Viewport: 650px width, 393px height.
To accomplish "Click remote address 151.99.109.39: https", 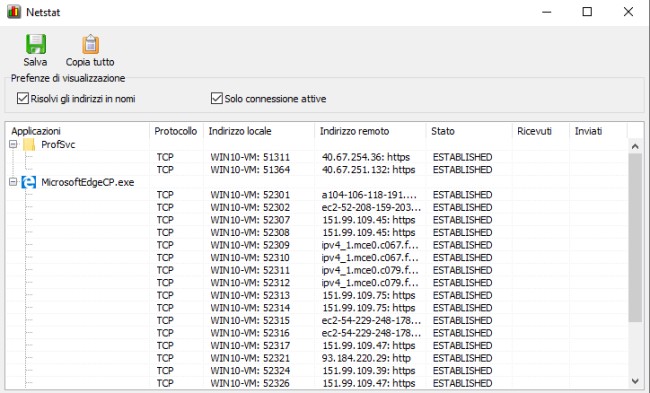I will pos(369,371).
